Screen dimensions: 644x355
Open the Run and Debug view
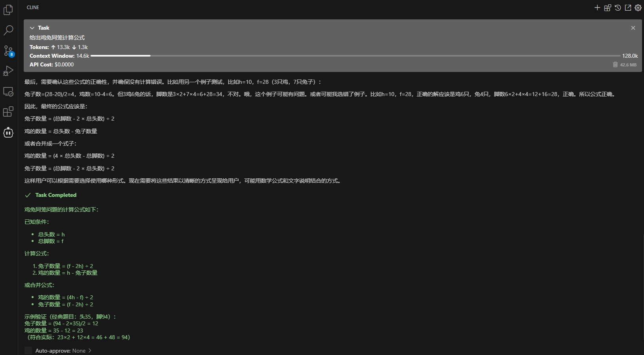(8, 71)
